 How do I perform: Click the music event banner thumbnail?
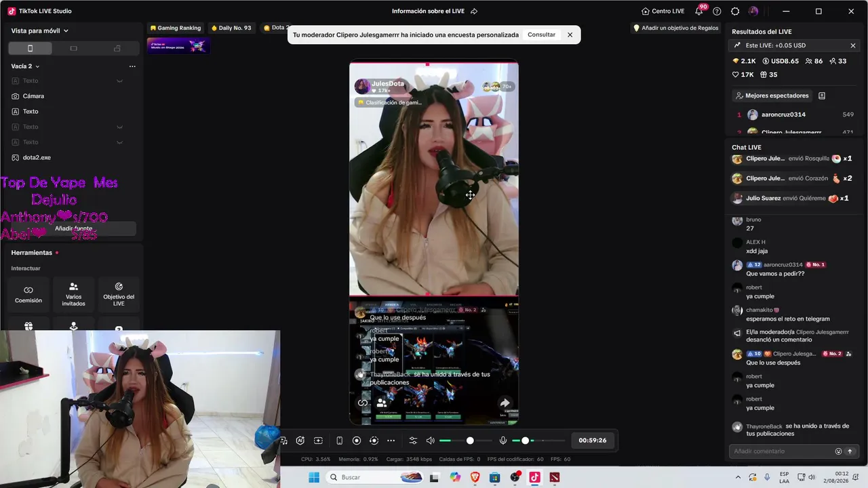[178, 46]
